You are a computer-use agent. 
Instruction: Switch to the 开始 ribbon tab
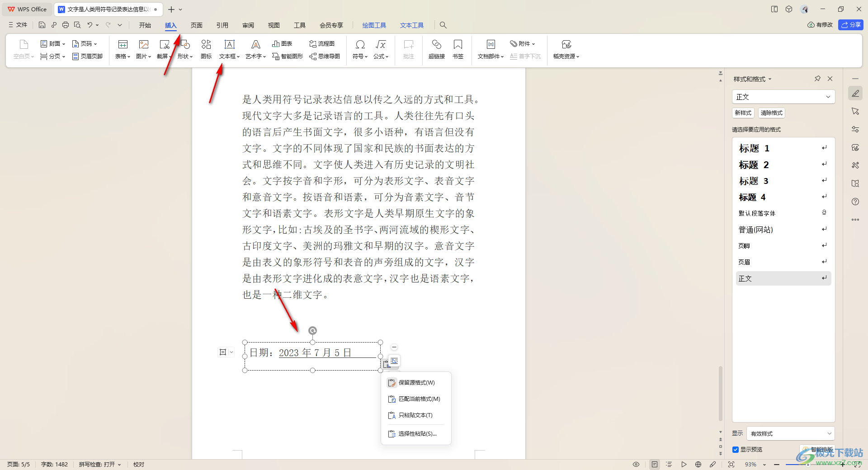pyautogui.click(x=145, y=25)
